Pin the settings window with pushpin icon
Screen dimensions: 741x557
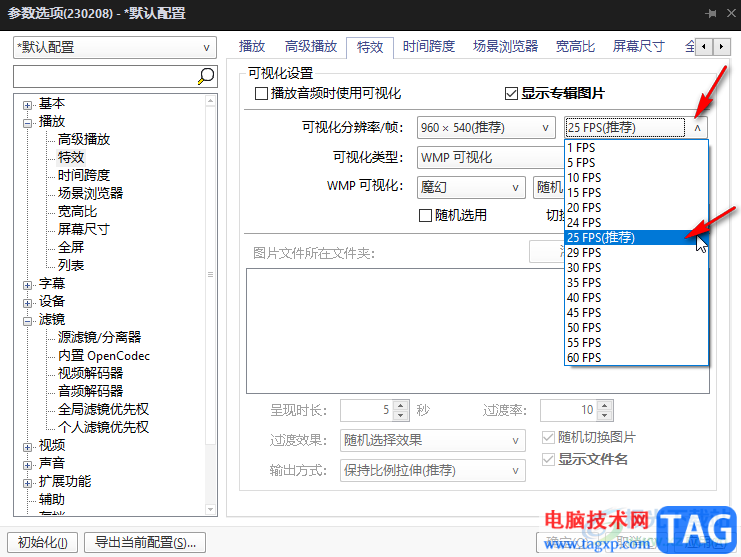tap(710, 13)
